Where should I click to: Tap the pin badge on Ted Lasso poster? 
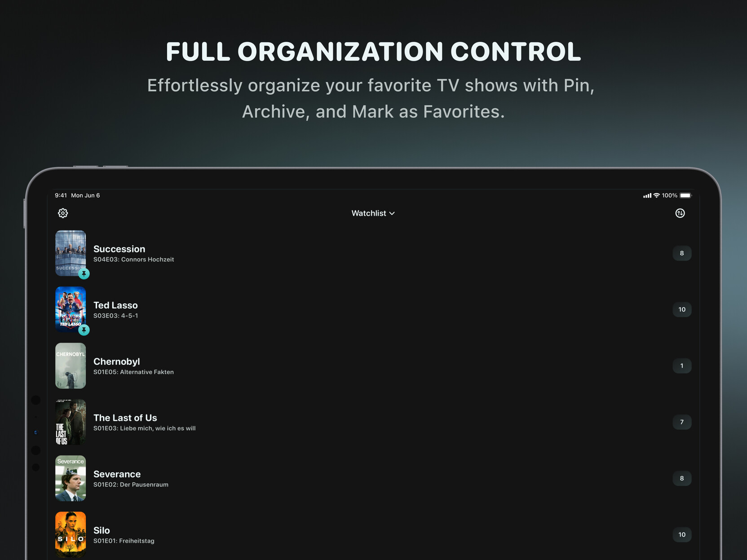coord(84,330)
